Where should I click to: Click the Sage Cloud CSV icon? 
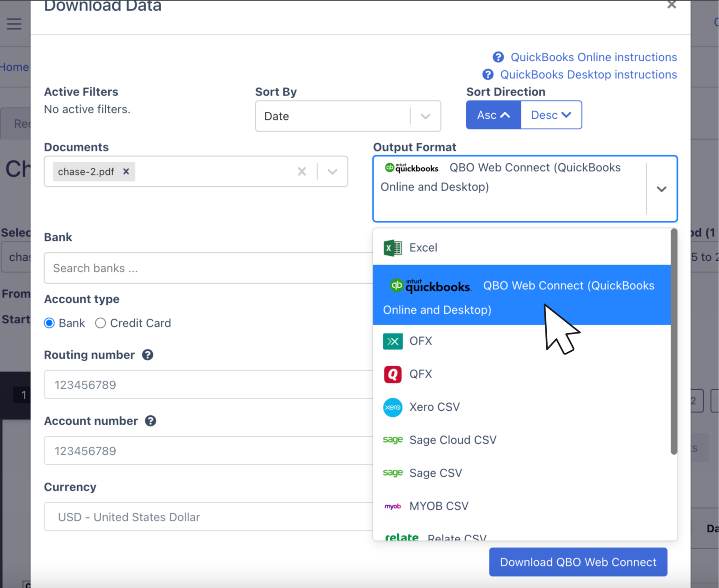click(393, 440)
